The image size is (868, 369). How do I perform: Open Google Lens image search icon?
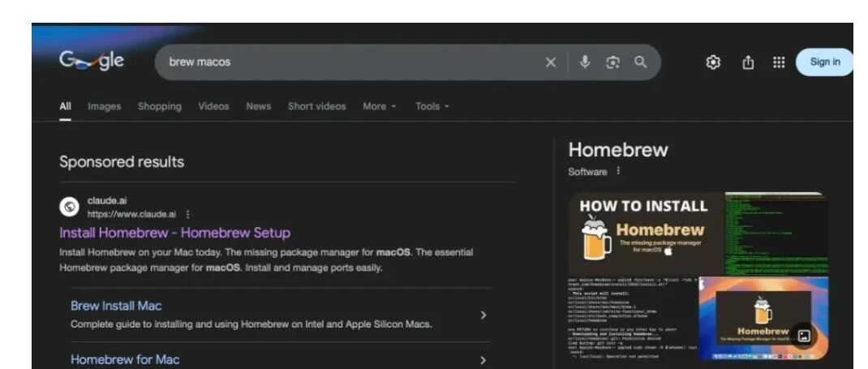click(612, 62)
